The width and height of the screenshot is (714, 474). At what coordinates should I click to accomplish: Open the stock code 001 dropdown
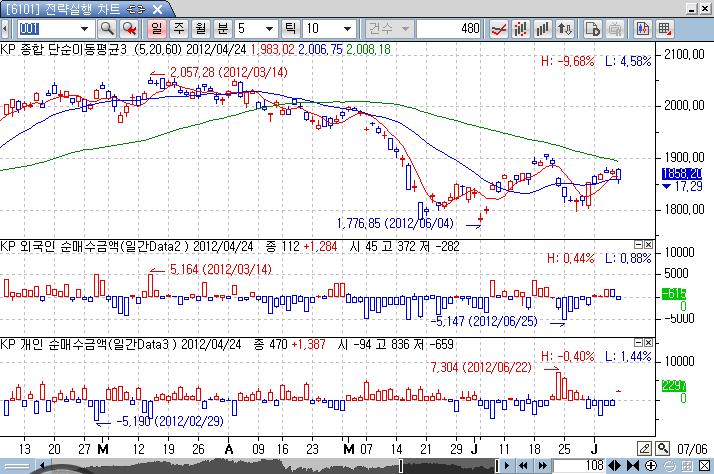click(84, 29)
